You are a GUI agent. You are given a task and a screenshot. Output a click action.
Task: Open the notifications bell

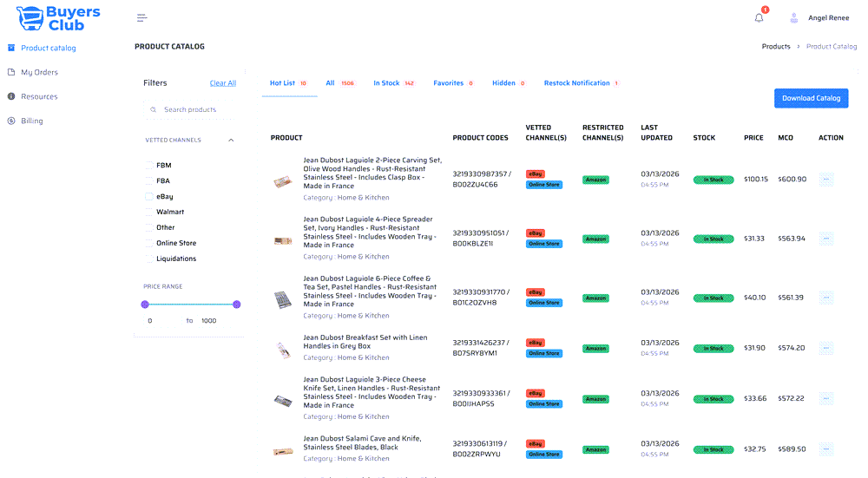coord(759,17)
